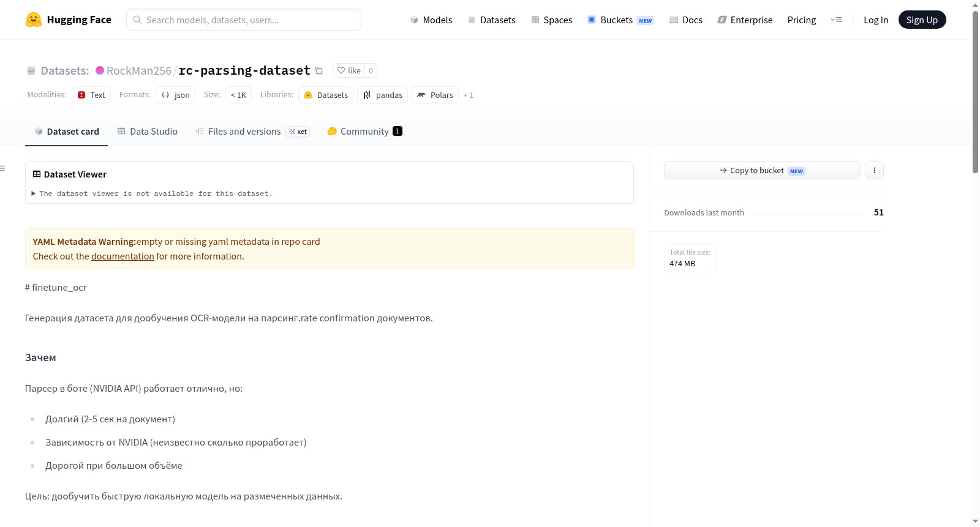This screenshot has width=980, height=527.
Task: Click the 'Зачем' heading
Action: (x=40, y=357)
